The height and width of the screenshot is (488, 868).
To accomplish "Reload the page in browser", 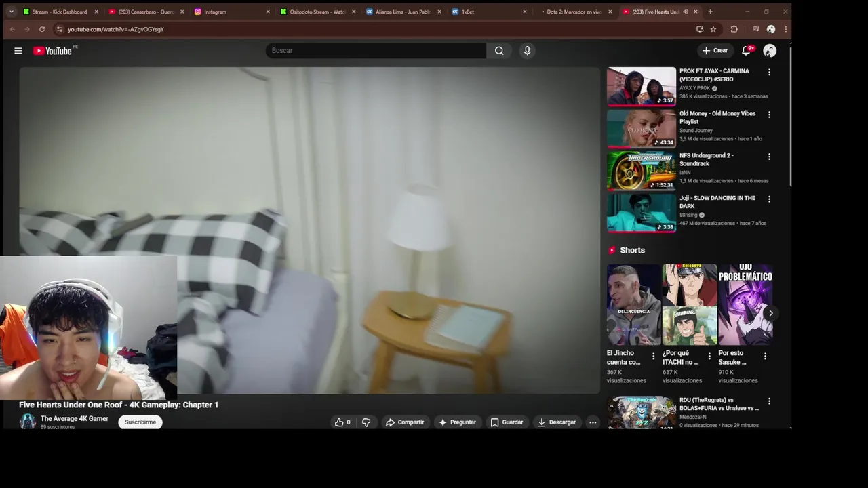I will (x=42, y=29).
